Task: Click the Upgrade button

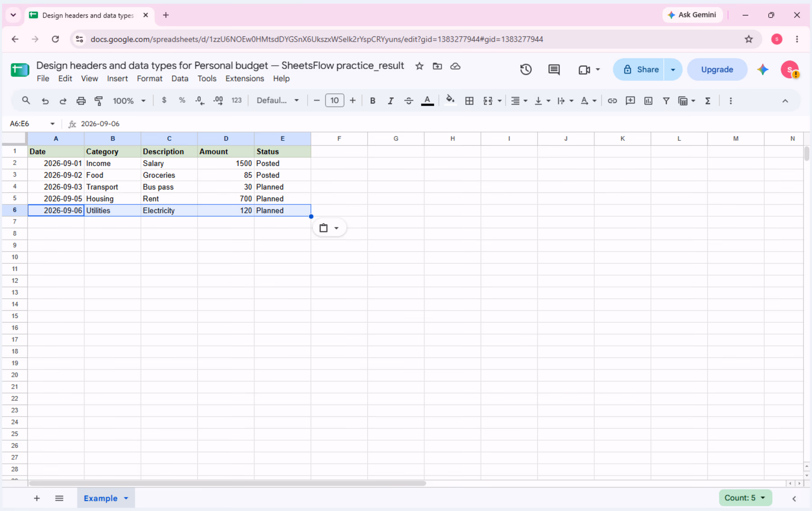Action: click(x=717, y=70)
